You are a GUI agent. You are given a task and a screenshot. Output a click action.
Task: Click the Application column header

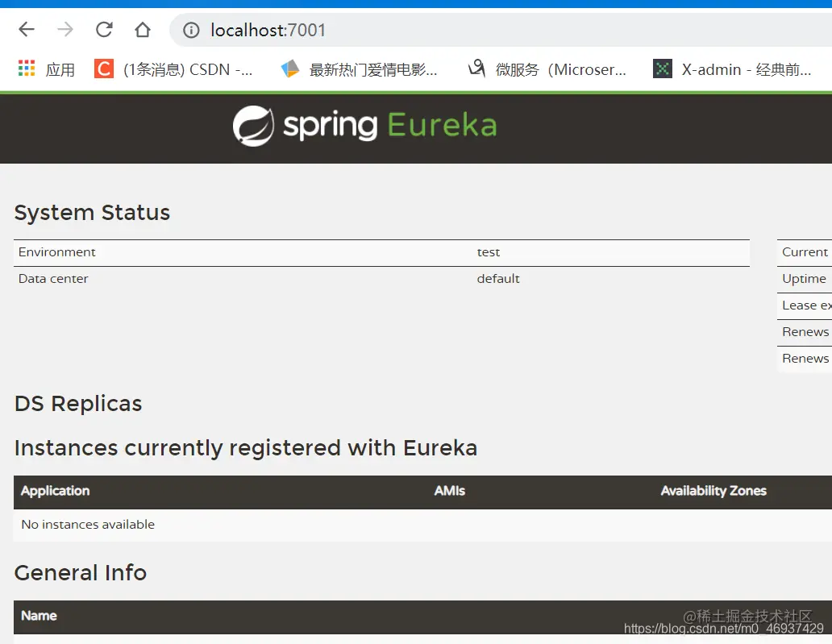click(x=55, y=491)
